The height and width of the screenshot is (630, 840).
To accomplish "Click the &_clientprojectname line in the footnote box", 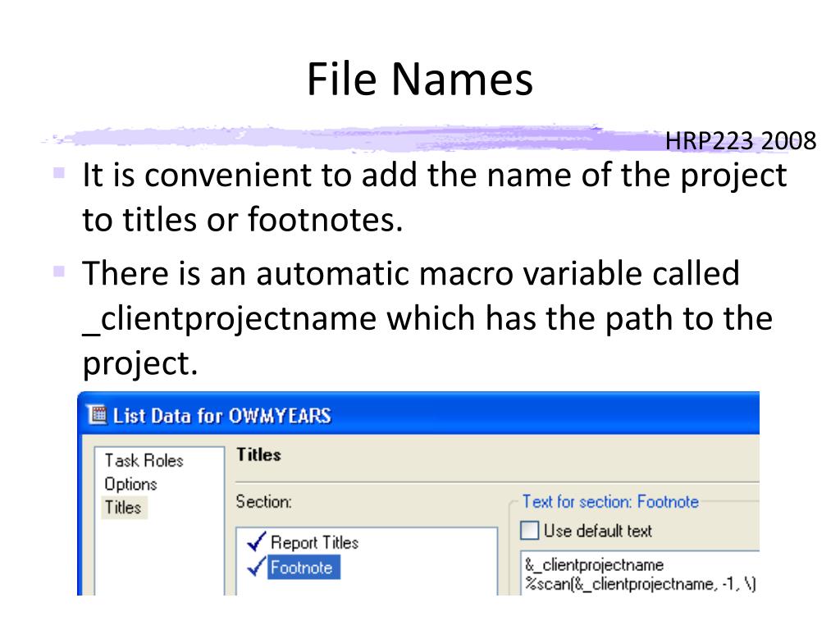I will pyautogui.click(x=594, y=564).
